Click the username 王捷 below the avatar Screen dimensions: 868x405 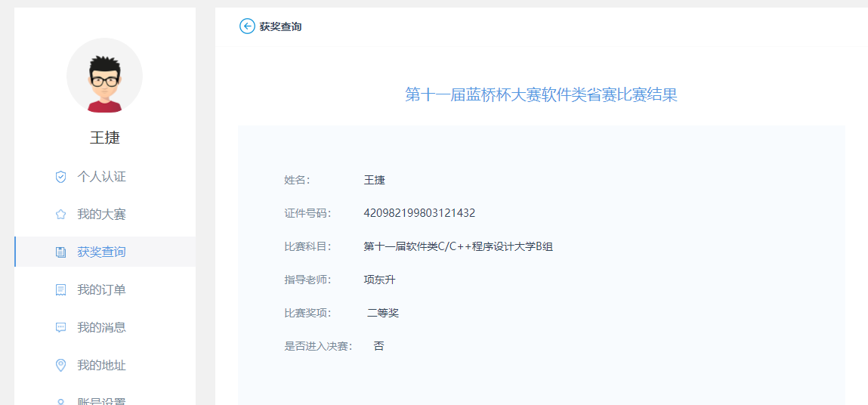(x=104, y=138)
